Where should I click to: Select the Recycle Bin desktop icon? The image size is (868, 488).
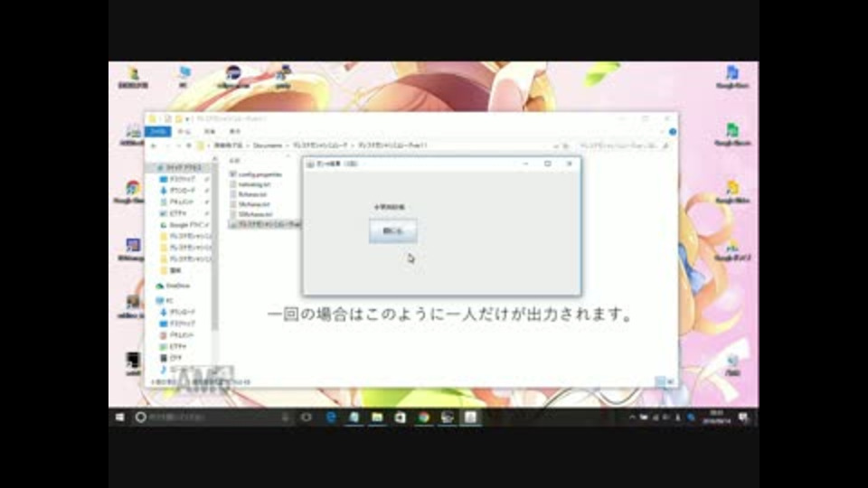point(732,365)
